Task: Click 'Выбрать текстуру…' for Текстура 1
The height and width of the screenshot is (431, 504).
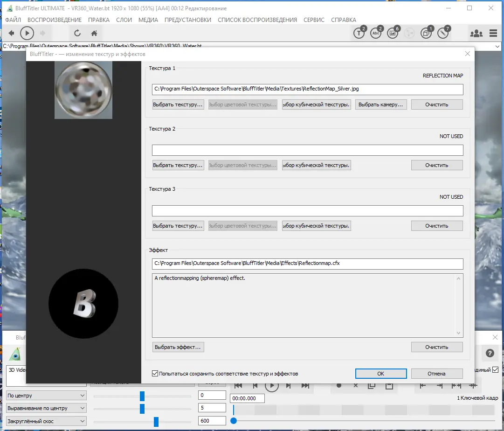Action: 178,104
